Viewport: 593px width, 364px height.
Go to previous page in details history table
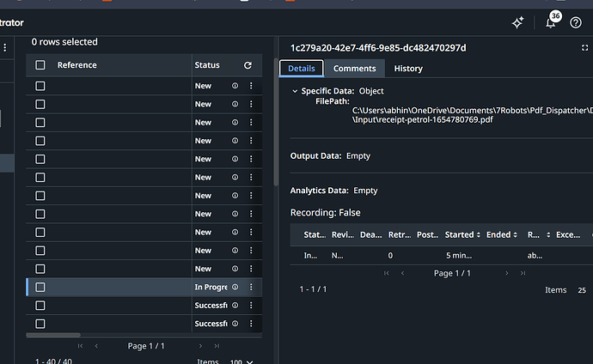coord(402,273)
